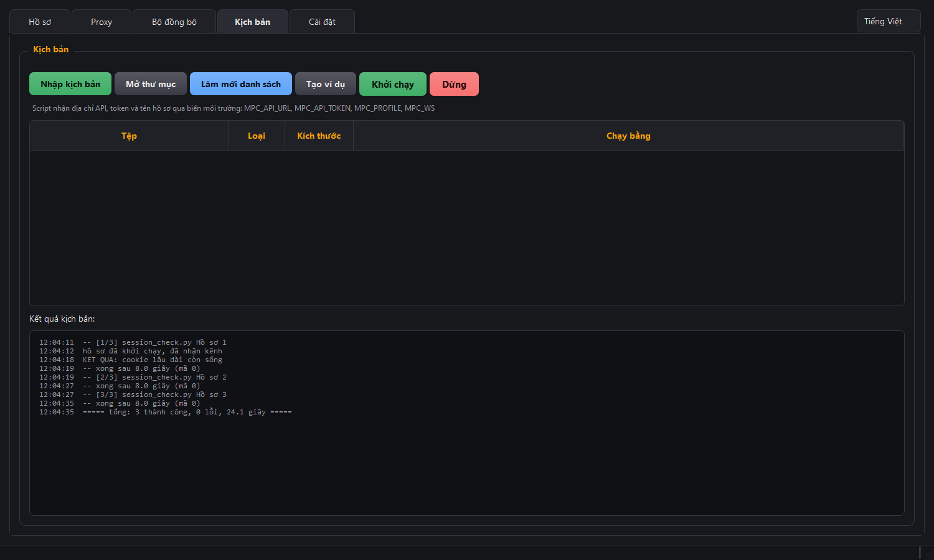Start scripts with Khởi chạy button
The height and width of the screenshot is (560, 934).
point(393,84)
